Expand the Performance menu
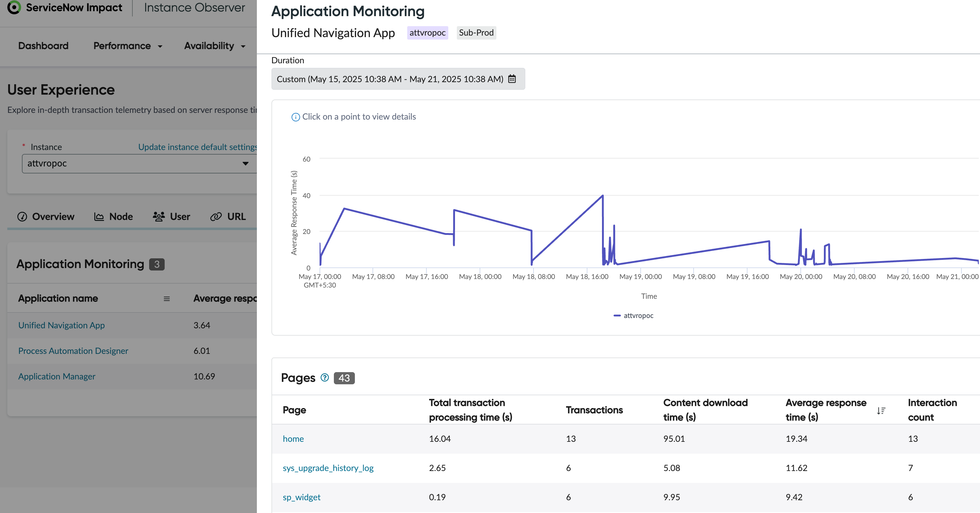This screenshot has width=980, height=513. point(128,46)
